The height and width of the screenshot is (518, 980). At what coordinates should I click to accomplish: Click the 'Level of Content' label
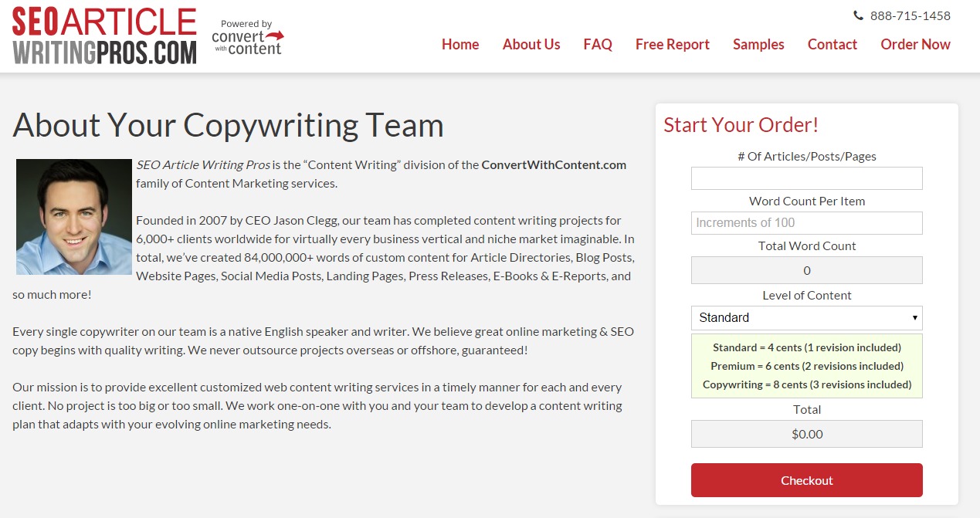point(806,296)
